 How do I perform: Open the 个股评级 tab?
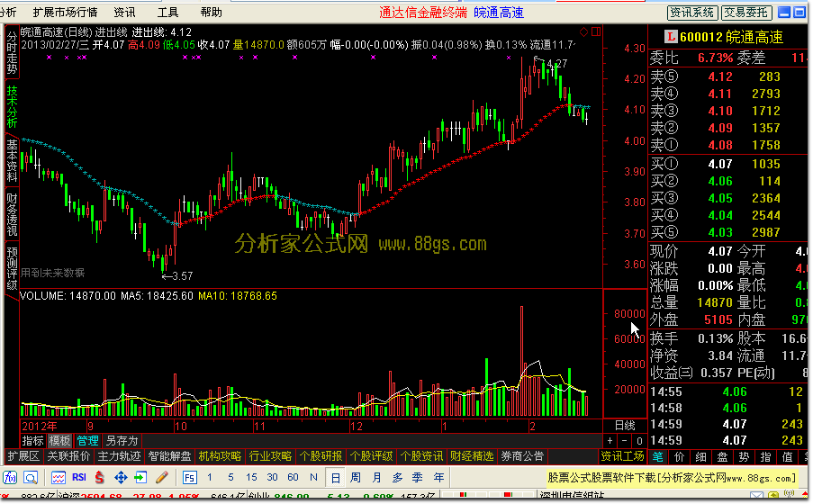(x=371, y=456)
